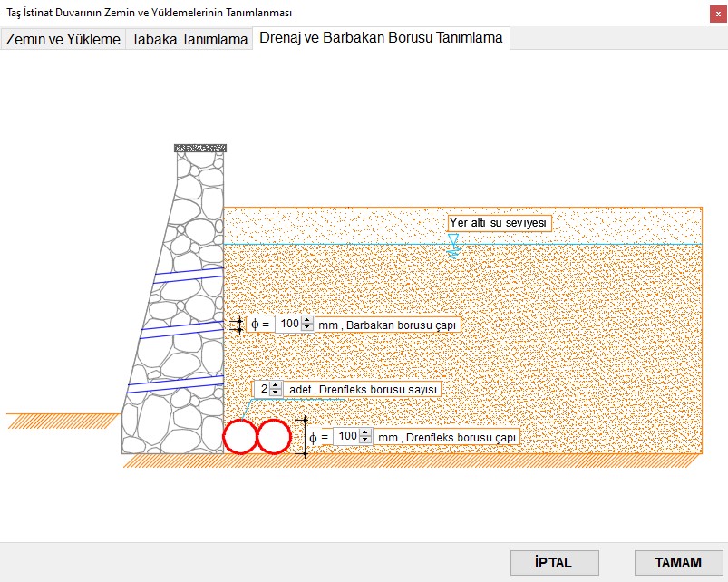Image resolution: width=728 pixels, height=582 pixels.
Task: Select the Drenfleks borusu çapı value field
Action: coord(347,436)
